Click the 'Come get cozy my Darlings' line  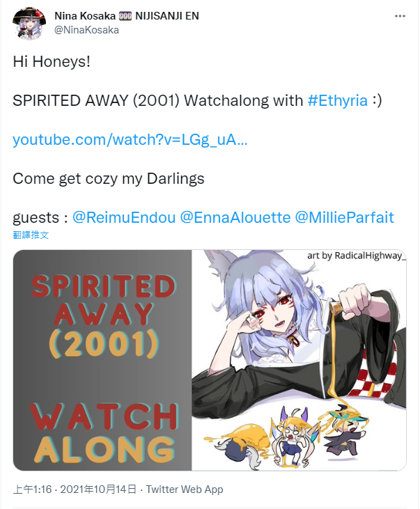[x=109, y=179]
